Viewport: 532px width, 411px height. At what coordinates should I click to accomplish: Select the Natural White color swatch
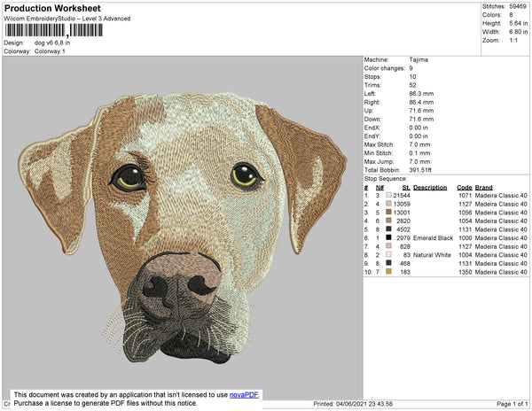pos(388,255)
